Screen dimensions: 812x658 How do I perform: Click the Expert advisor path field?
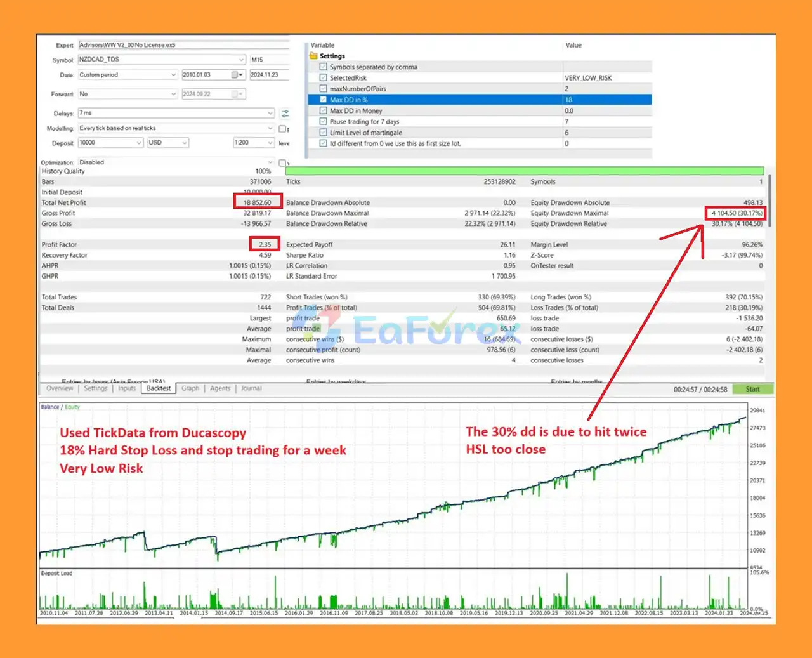(183, 45)
